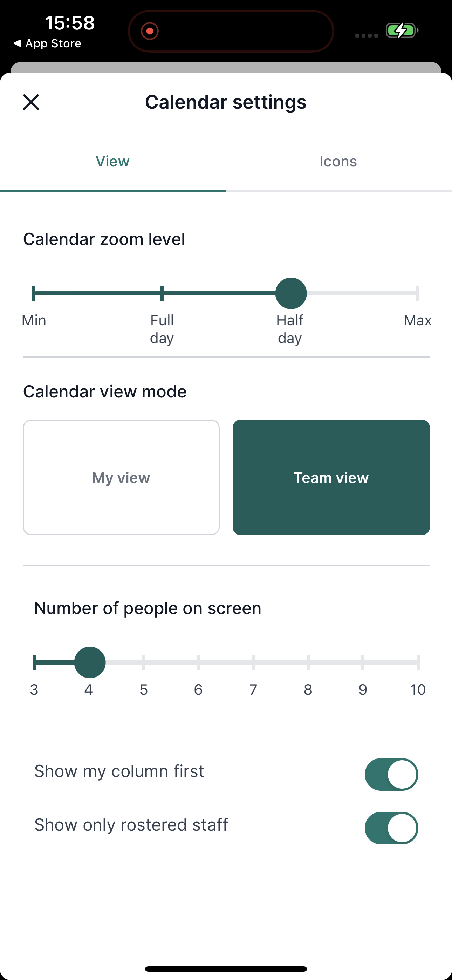The height and width of the screenshot is (980, 452).
Task: Select the View tab
Action: 112,161
